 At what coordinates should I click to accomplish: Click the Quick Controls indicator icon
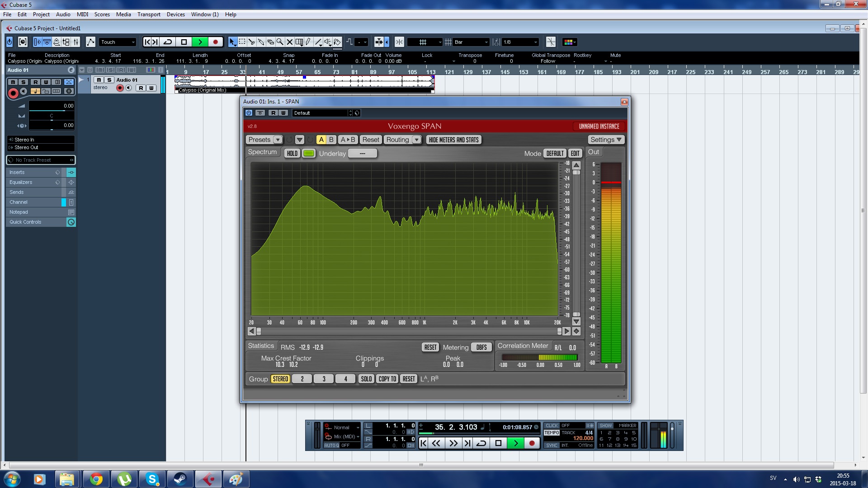[71, 222]
